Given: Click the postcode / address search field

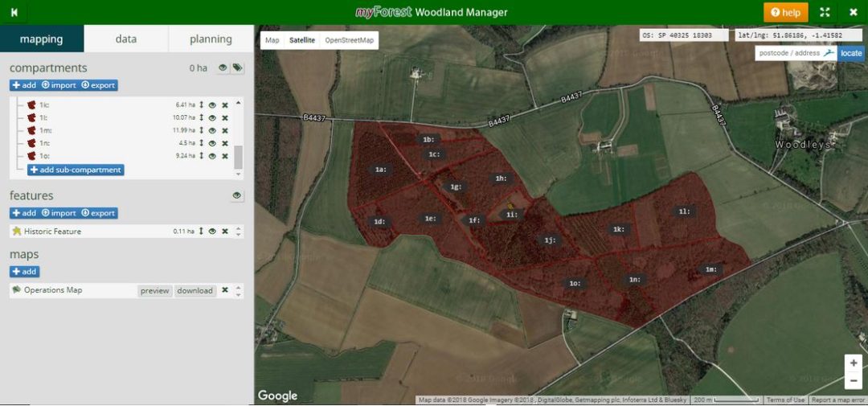Looking at the screenshot, I should pyautogui.click(x=796, y=53).
